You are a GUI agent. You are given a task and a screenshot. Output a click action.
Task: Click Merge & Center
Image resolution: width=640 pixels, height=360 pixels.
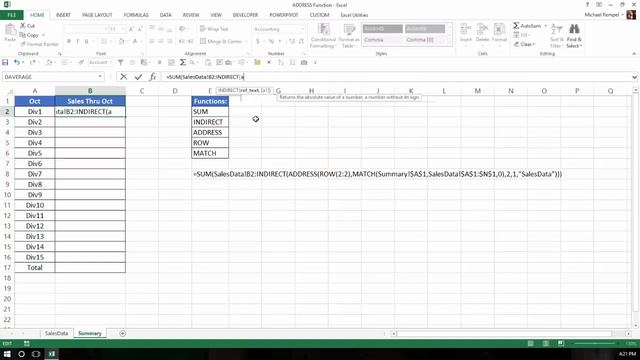(221, 41)
